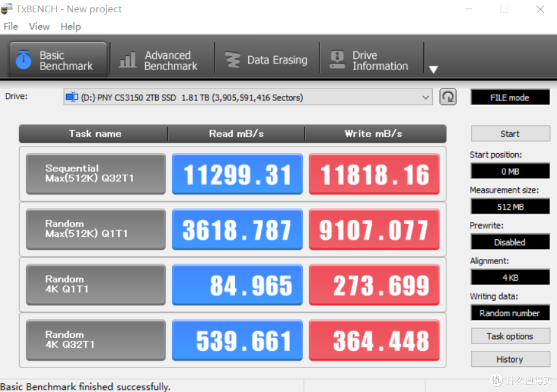
Task: Click the Random 4K Q1T1 task name
Action: 95,284
